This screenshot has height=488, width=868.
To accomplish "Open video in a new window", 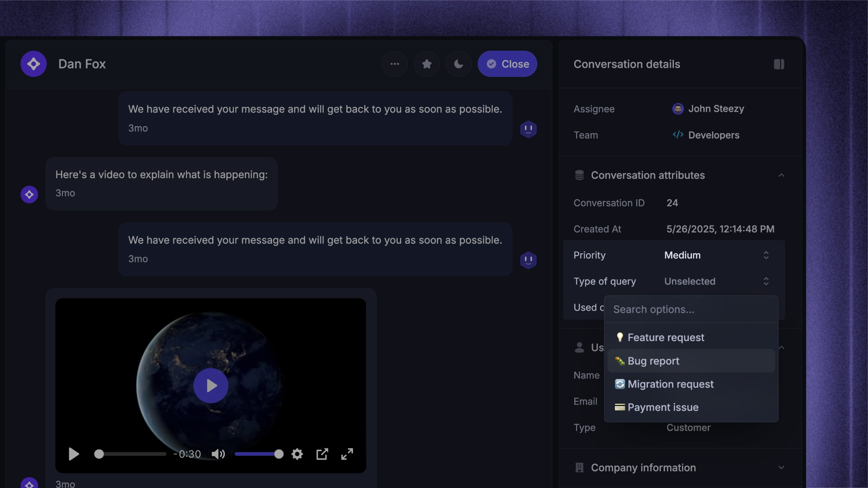I will coord(322,454).
